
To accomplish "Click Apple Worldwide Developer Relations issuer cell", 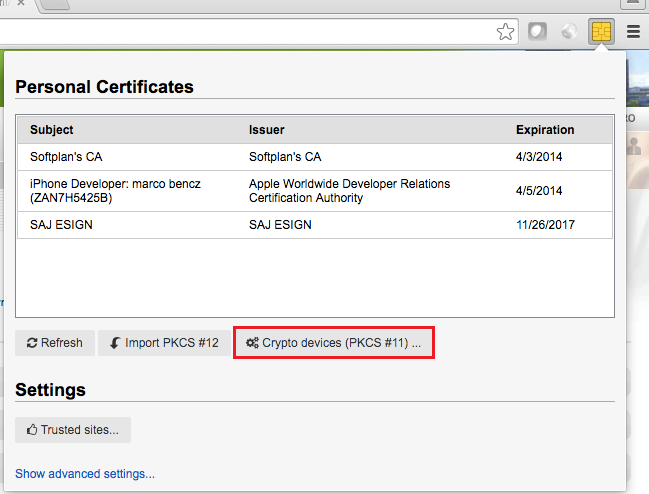I will (349, 190).
